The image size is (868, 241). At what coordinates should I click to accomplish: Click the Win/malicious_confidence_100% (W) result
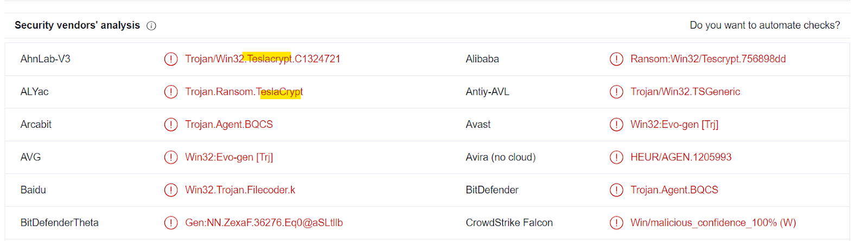tap(713, 223)
